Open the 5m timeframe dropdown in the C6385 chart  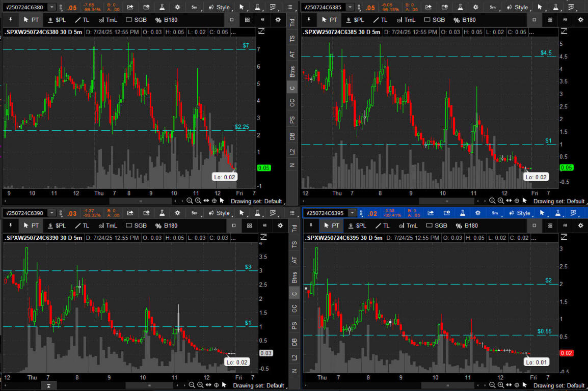(493, 7)
